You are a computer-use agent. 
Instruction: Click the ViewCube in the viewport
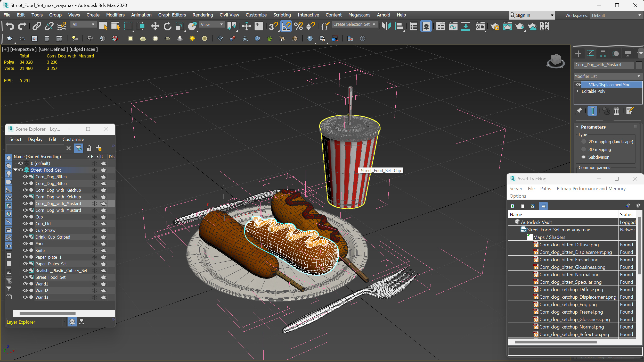tap(556, 61)
